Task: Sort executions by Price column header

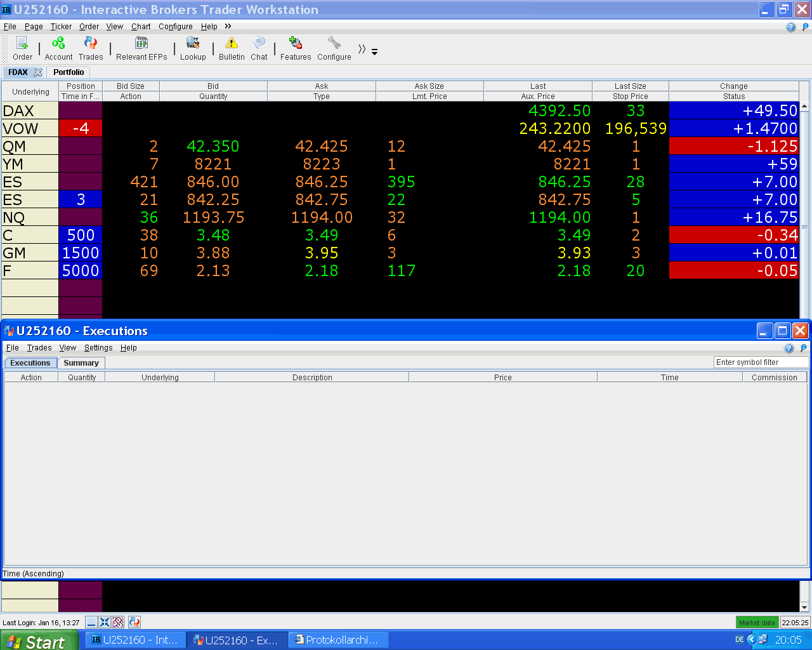Action: (x=503, y=377)
